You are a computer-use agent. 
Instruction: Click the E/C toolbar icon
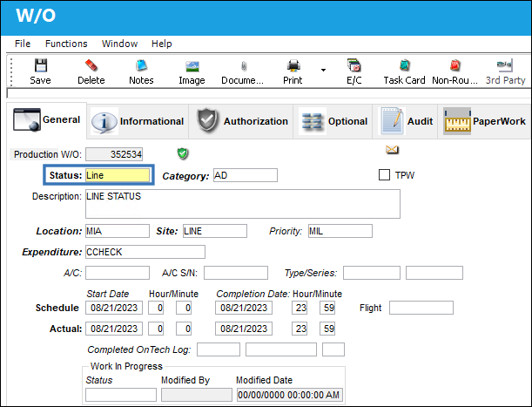[x=354, y=65]
